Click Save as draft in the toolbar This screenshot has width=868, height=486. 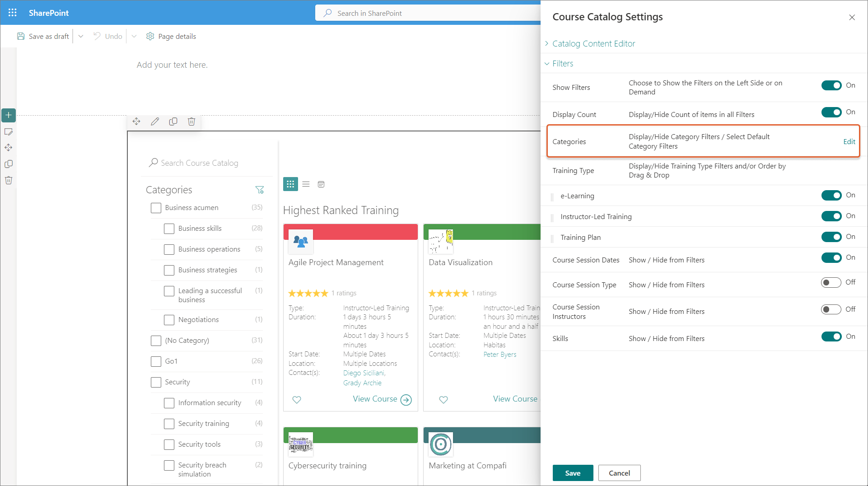[x=43, y=37]
